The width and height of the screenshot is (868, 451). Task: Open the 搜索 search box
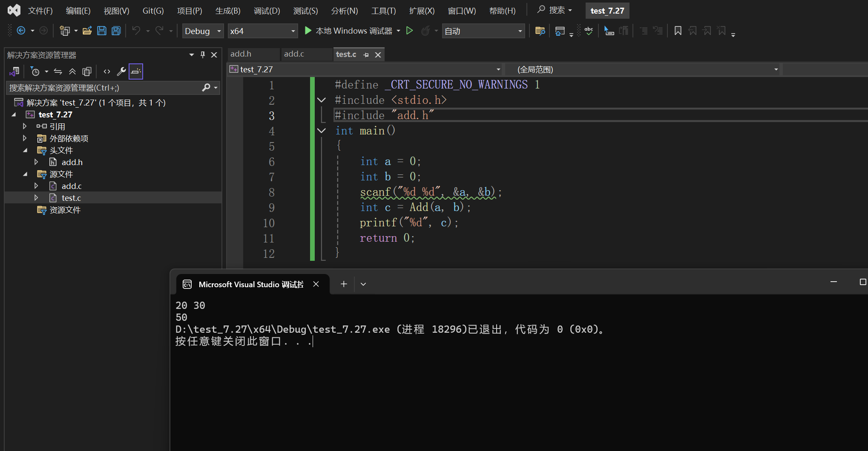(554, 9)
